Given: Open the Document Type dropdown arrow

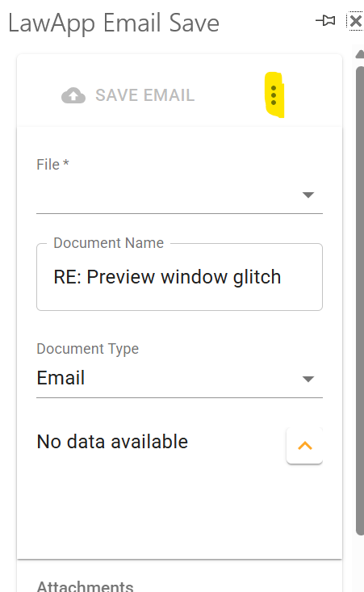Looking at the screenshot, I should 308,379.
